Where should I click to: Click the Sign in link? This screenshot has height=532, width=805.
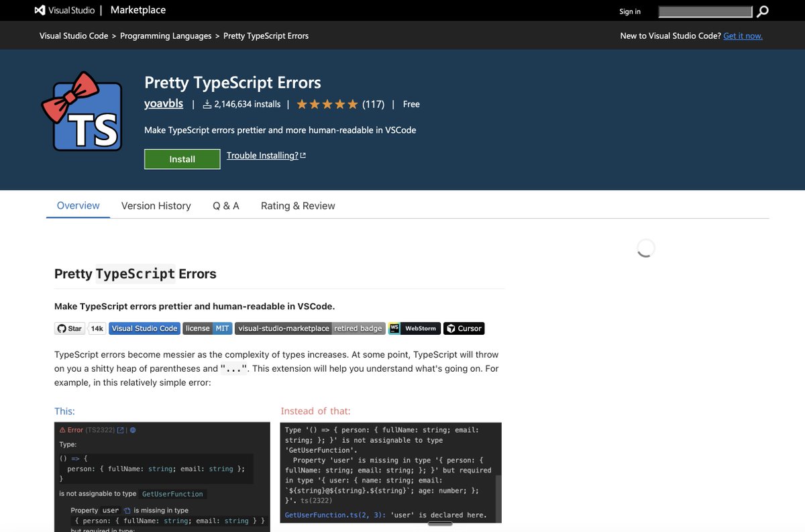(630, 11)
